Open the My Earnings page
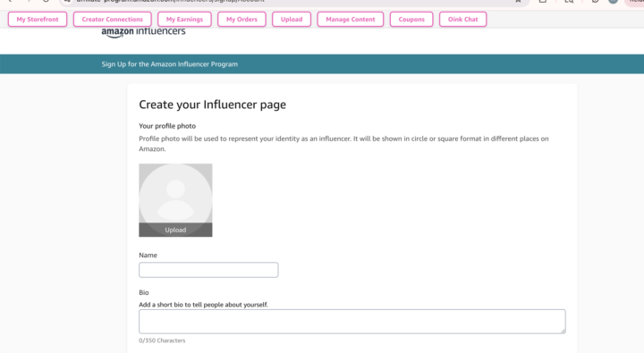The width and height of the screenshot is (644, 353). click(x=184, y=20)
